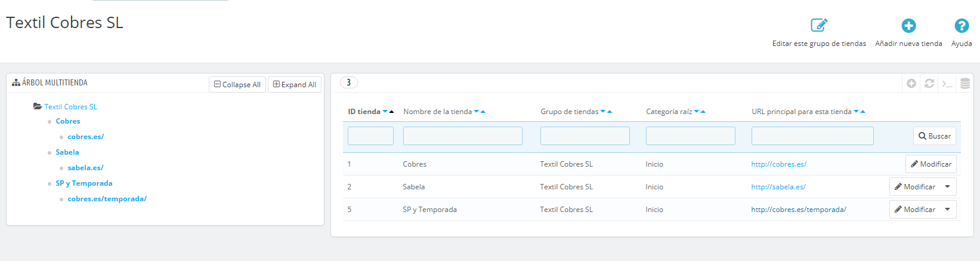Show SQL query terminal icon
The width and height of the screenshot is (980, 261).
(947, 84)
